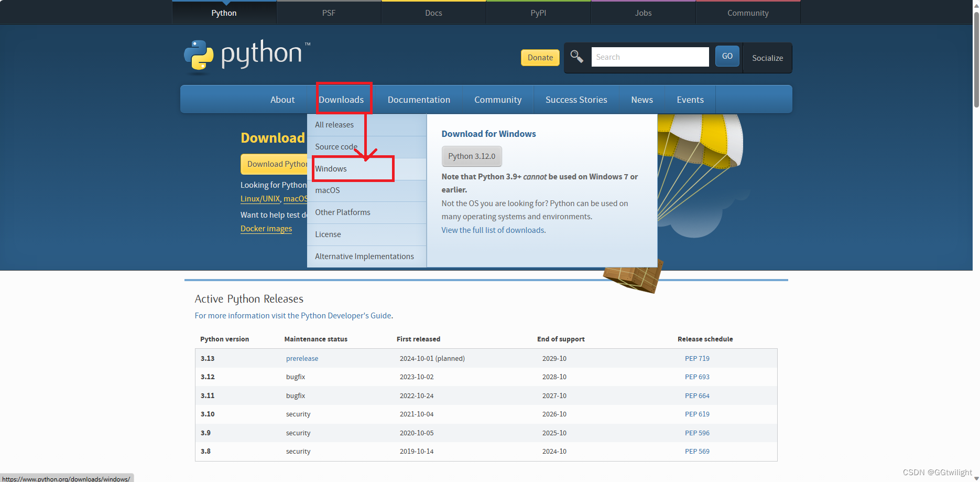Choose macOS in Downloads menu

[367, 190]
